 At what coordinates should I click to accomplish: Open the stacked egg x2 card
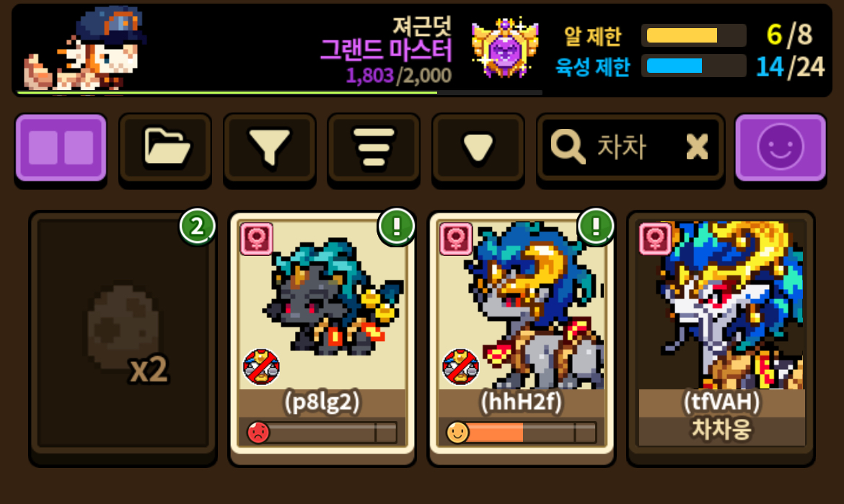(123, 336)
